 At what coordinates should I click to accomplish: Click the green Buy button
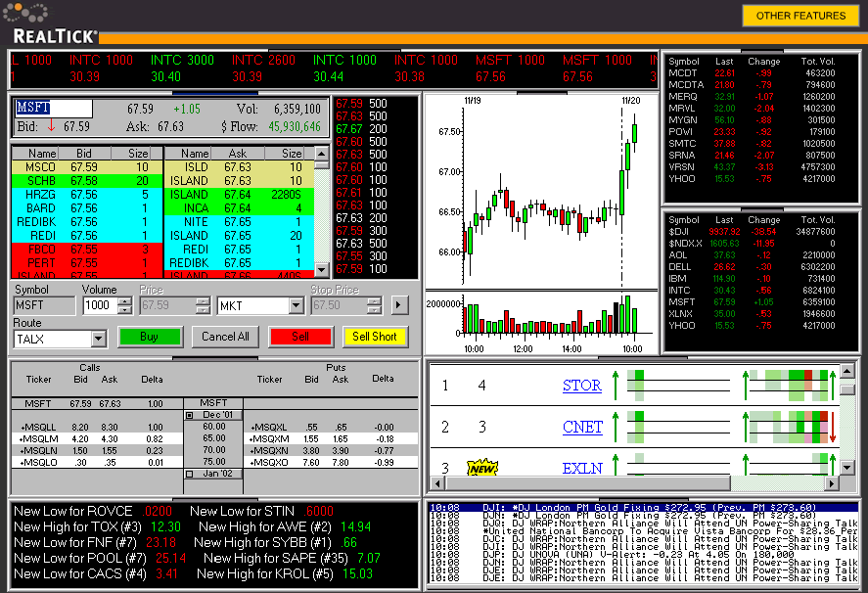pos(150,337)
